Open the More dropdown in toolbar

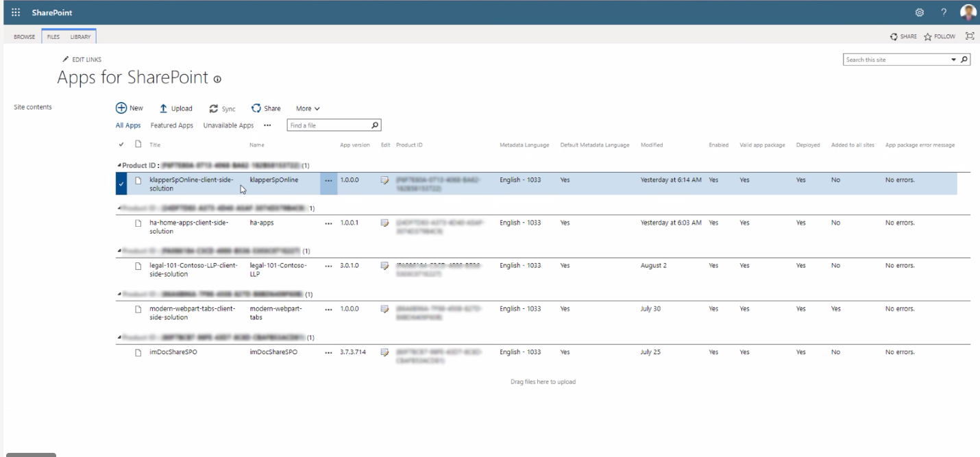(308, 108)
